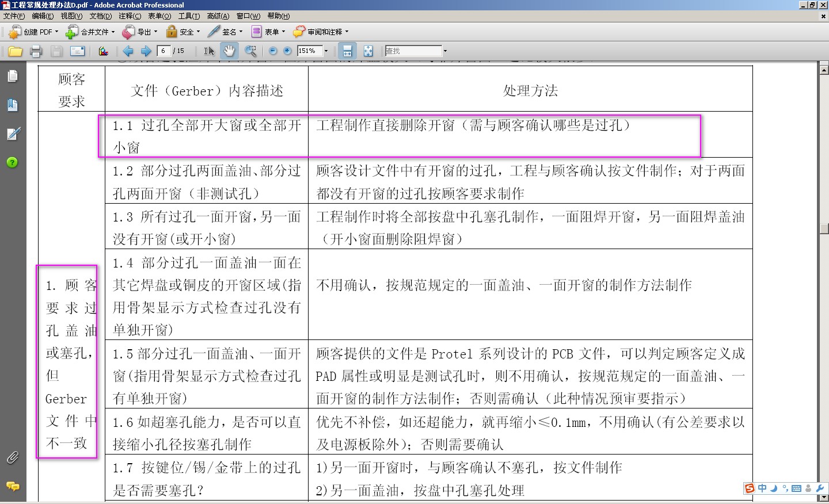The width and height of the screenshot is (829, 504).
Task: Click the disabled Save floppy icon
Action: click(x=56, y=51)
